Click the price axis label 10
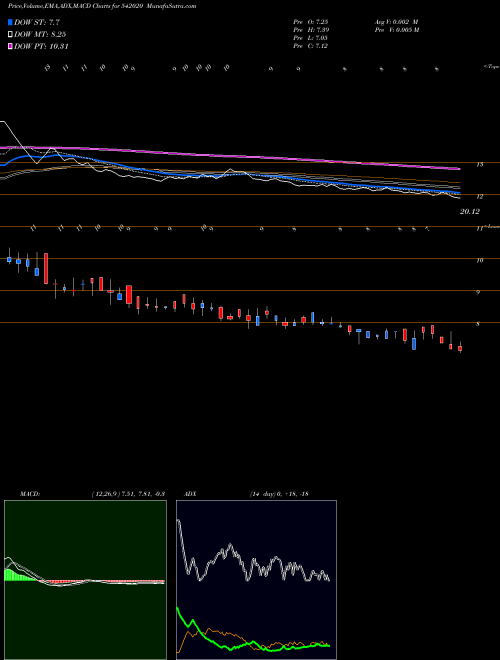500x660 pixels. pyautogui.click(x=479, y=261)
